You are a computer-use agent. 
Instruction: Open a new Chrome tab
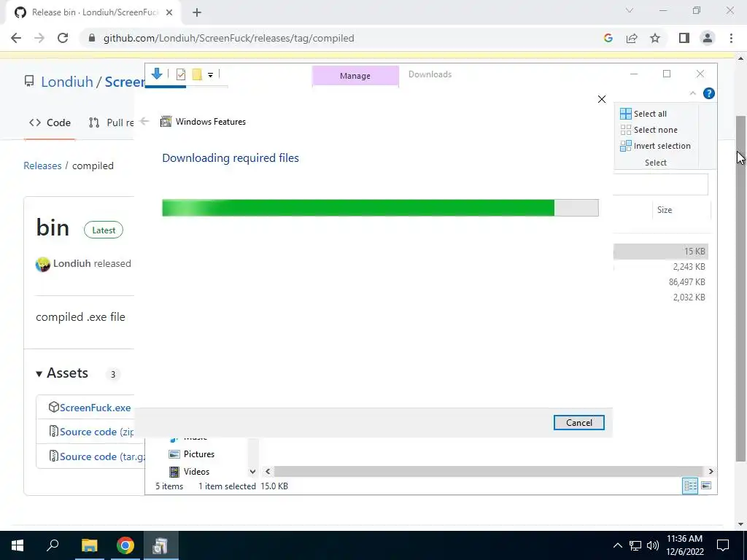pos(197,13)
